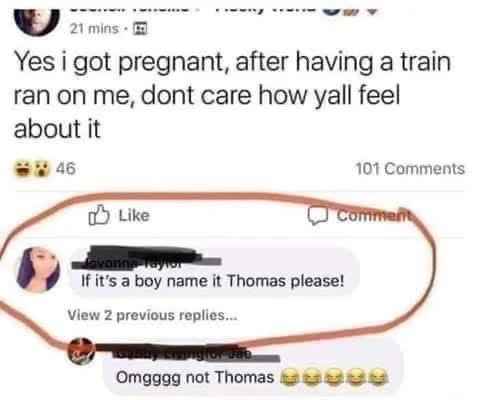Select the 'name it Thomas' comment bubble
The image size is (480, 400).
(x=214, y=272)
